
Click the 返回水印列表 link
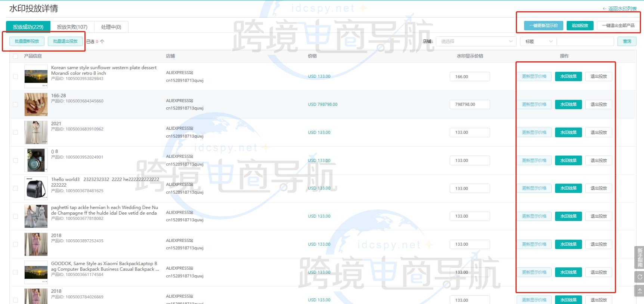[x=619, y=9]
